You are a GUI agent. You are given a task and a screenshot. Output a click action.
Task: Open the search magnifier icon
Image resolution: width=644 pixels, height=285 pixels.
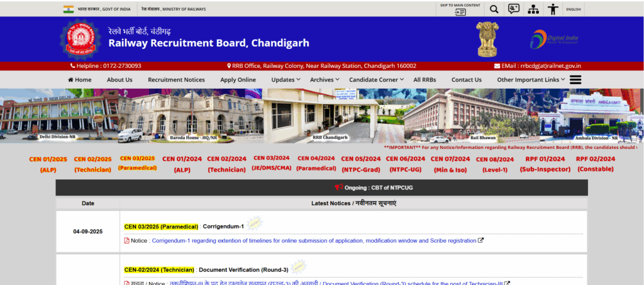[494, 9]
